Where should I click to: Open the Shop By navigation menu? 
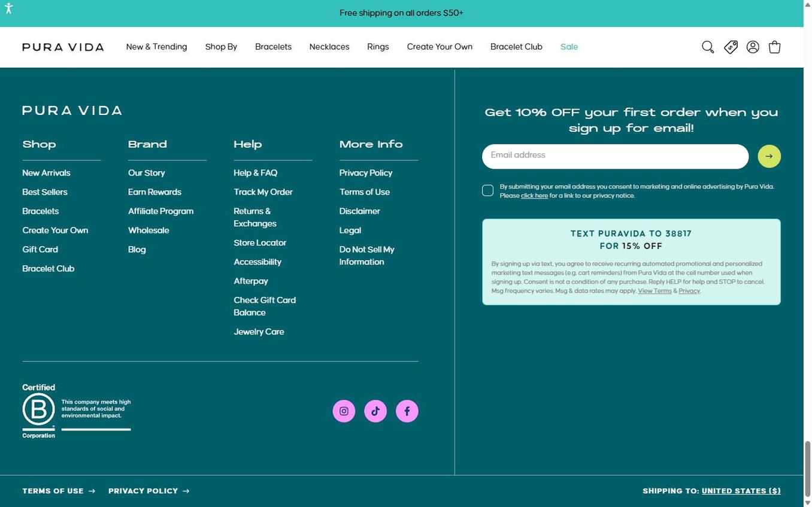click(221, 47)
